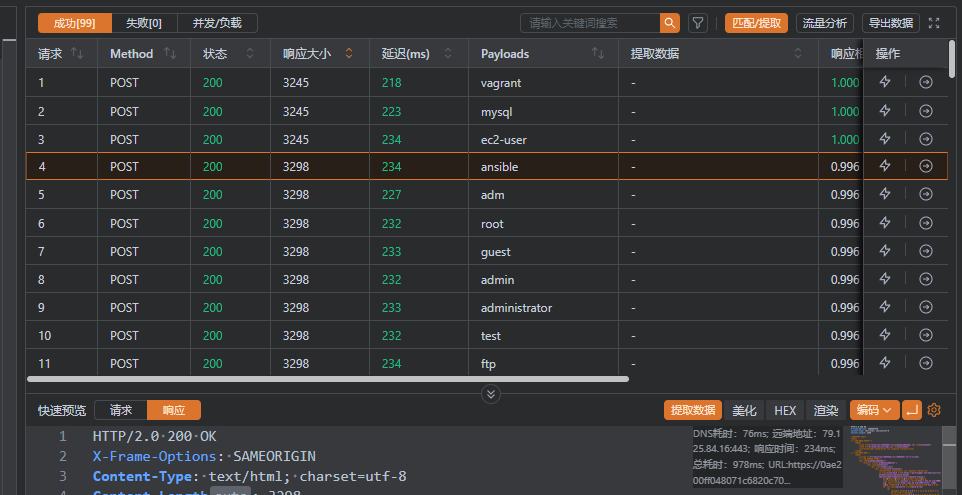
Task: Open the 编码 encoding dropdown
Action: point(872,410)
